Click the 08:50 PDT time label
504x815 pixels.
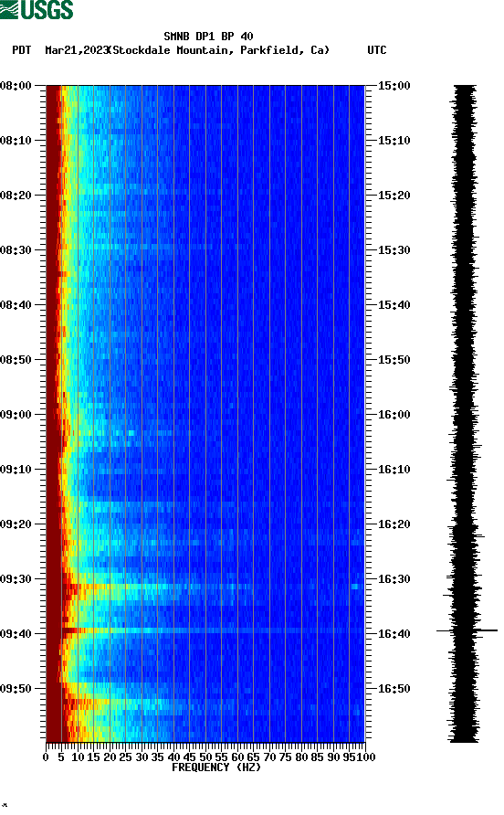pos(16,360)
